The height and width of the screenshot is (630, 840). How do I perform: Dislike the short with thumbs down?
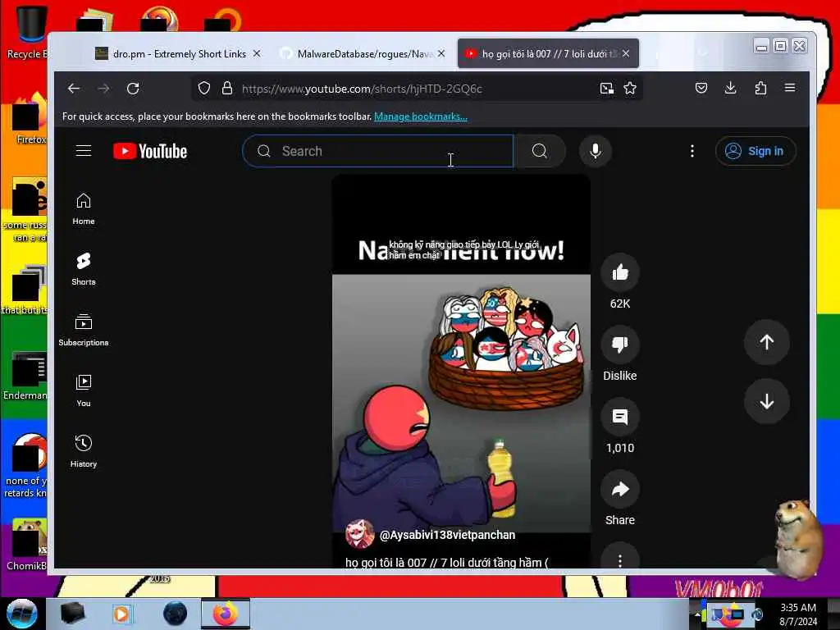pyautogui.click(x=620, y=345)
